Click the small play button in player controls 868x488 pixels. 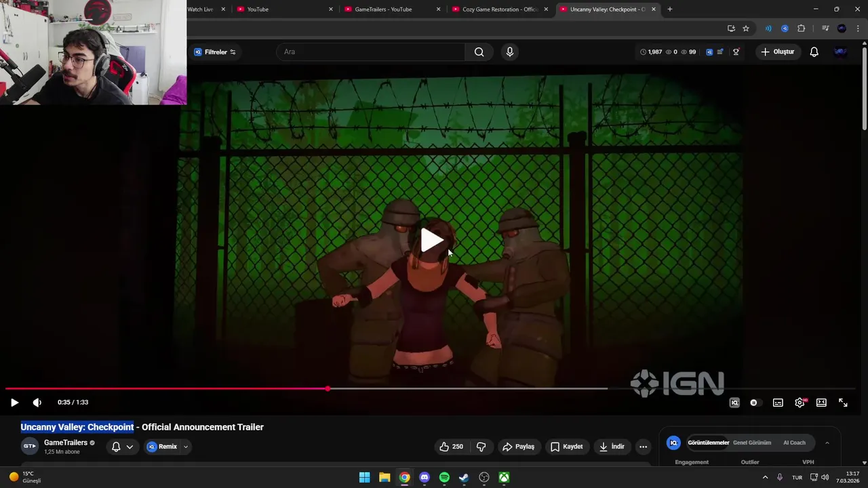14,403
